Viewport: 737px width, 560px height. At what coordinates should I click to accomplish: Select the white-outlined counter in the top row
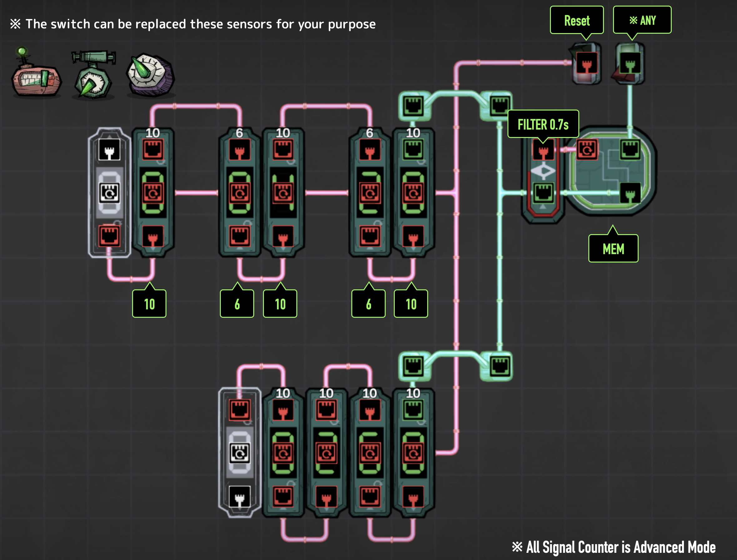[109, 193]
